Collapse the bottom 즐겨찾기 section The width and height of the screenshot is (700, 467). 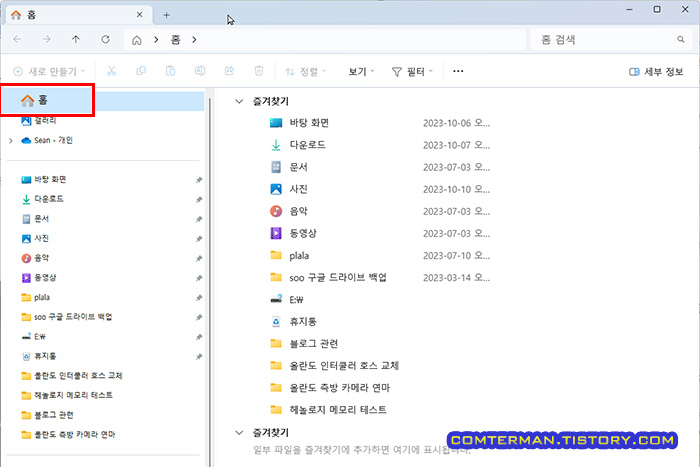[239, 433]
